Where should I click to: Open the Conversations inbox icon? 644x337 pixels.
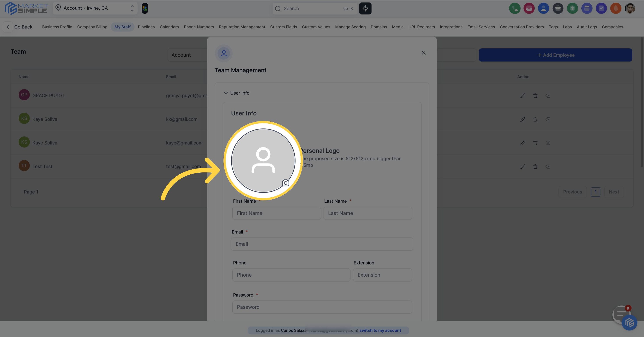point(529,8)
